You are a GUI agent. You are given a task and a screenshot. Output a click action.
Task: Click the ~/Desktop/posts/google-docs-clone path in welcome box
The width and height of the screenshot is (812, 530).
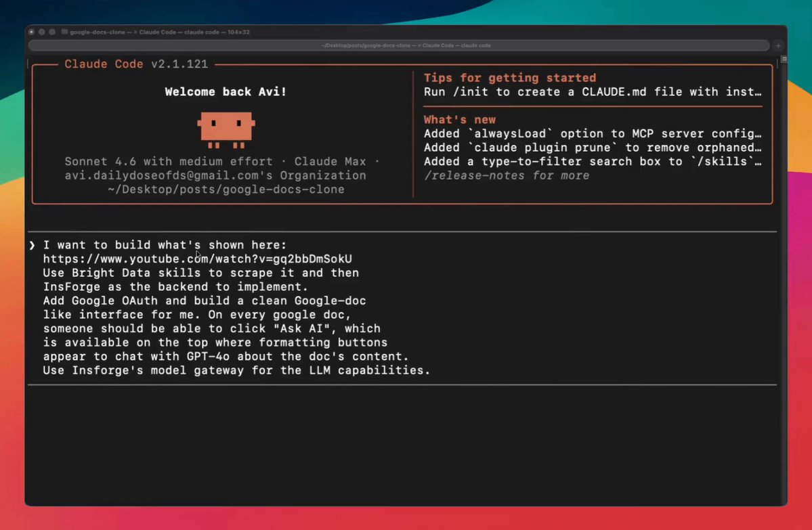(x=226, y=190)
